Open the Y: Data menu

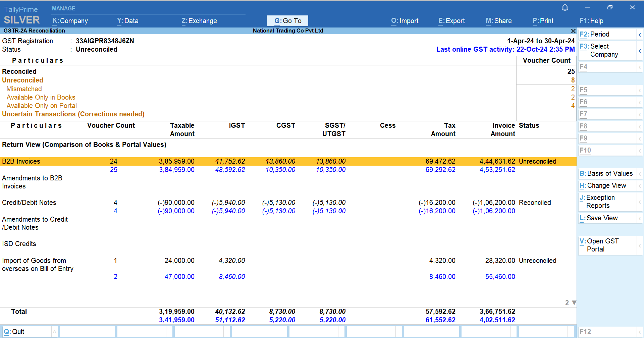coord(127,21)
